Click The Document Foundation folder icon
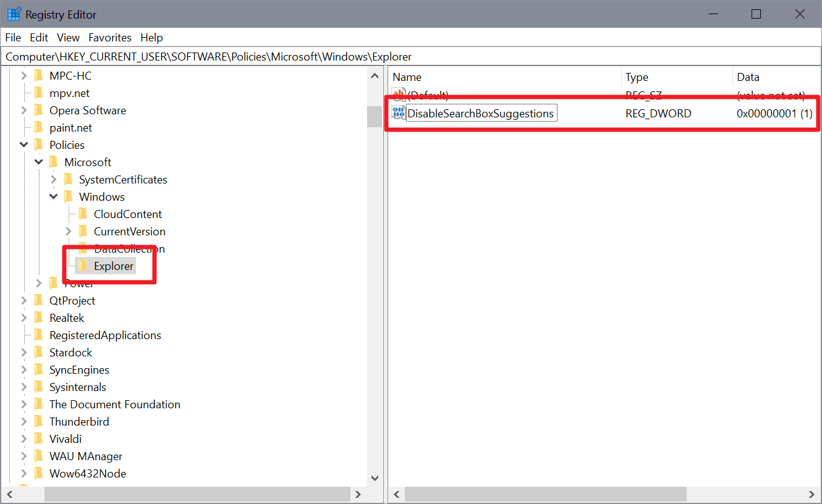Viewport: 822px width, 504px height. tap(39, 405)
